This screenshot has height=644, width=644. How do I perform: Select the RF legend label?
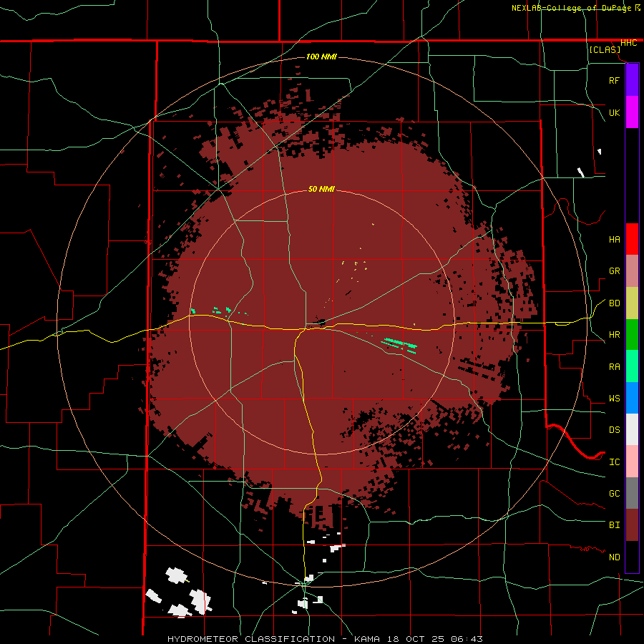coord(614,81)
